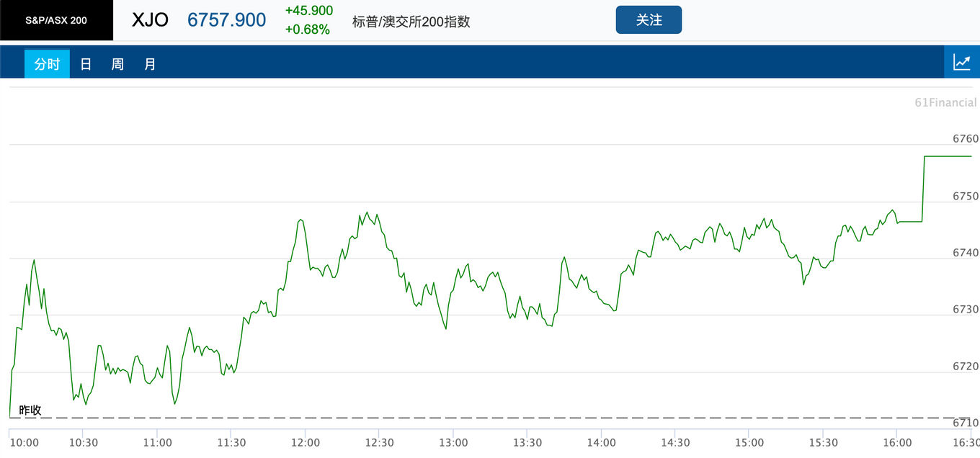Click the 关注 follow button
The height and width of the screenshot is (458, 980).
[x=649, y=20]
